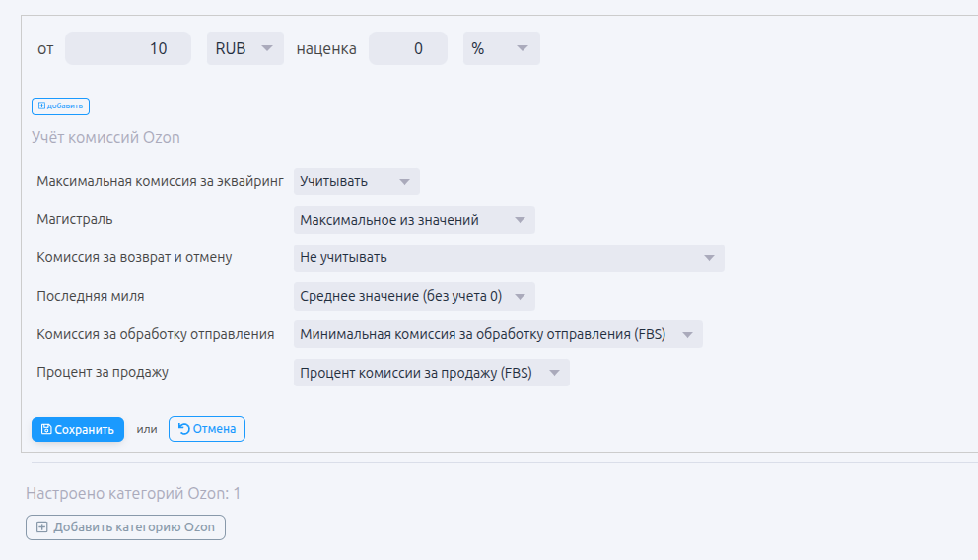Click the undo arrow icon on Отмена
The height and width of the screenshot is (560, 978).
click(x=183, y=429)
